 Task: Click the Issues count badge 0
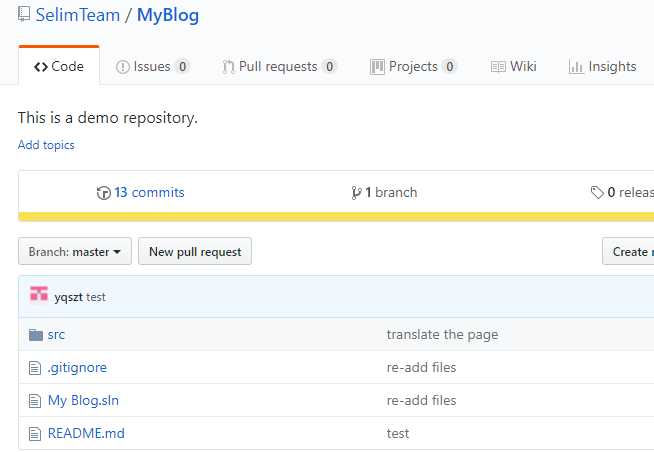[x=182, y=66]
